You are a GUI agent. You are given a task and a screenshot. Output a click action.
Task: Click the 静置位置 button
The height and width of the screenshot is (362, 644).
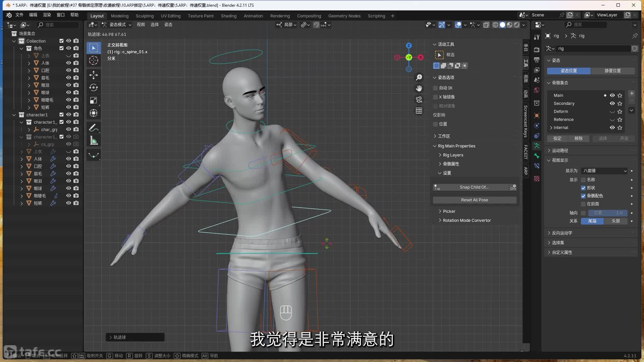[612, 71]
